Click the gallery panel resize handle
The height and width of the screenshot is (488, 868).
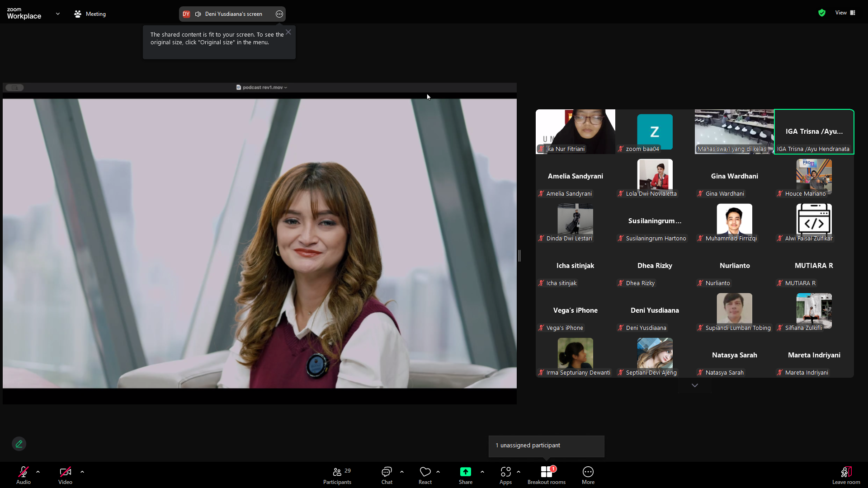[519, 256]
